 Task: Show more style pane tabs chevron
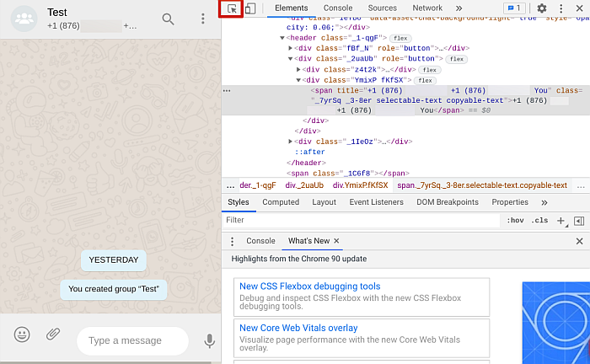[544, 203]
